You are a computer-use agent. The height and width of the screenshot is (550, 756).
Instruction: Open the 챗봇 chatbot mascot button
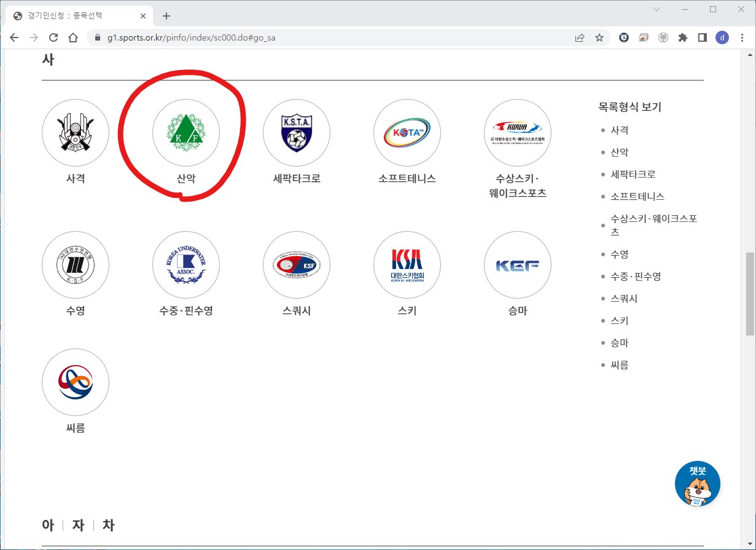pos(697,484)
